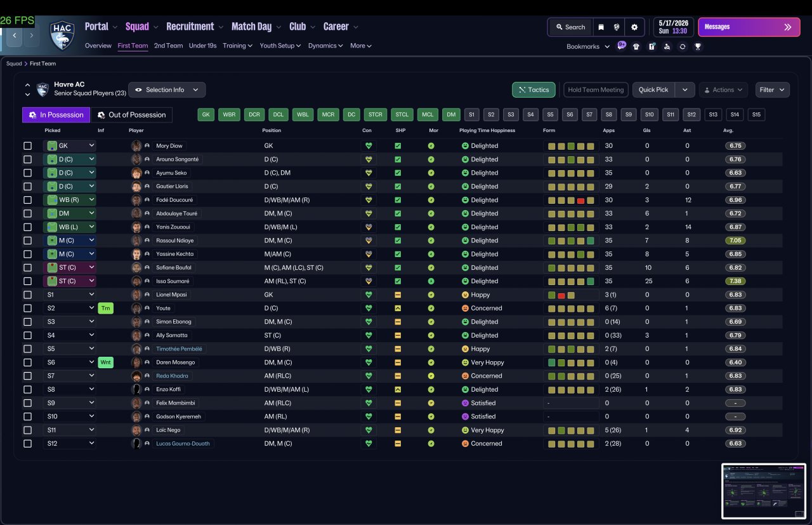Click Lionel Mpasi's form color squares
This screenshot has width=812, height=525.
[x=571, y=295]
